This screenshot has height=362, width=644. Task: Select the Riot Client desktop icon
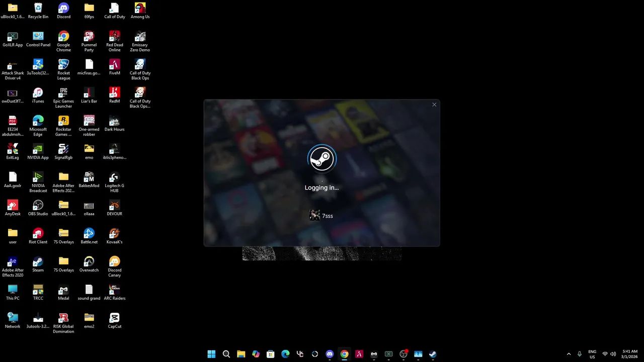click(x=38, y=236)
